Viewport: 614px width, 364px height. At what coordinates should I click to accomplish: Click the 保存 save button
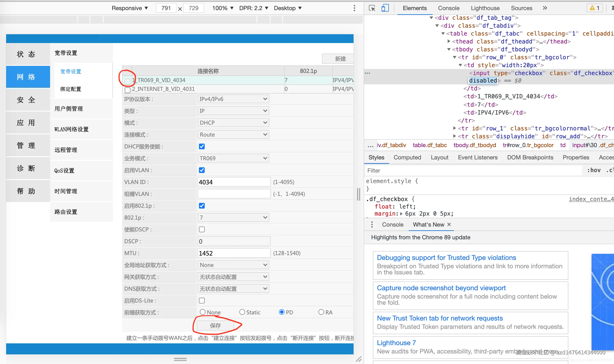[x=215, y=326]
